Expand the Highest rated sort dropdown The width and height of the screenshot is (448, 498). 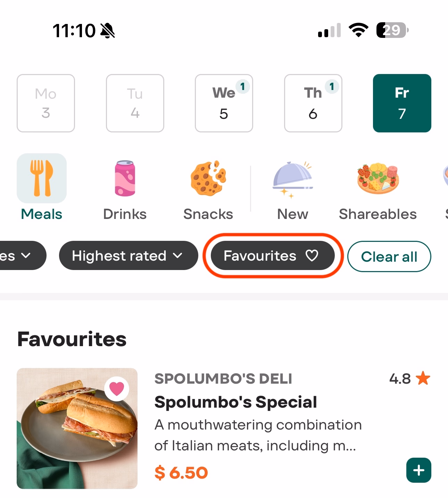pyautogui.click(x=128, y=256)
